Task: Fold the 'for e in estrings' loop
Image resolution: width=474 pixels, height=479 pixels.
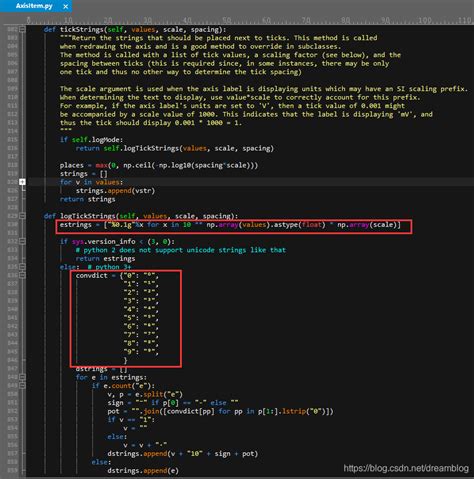Action: tap(22, 377)
